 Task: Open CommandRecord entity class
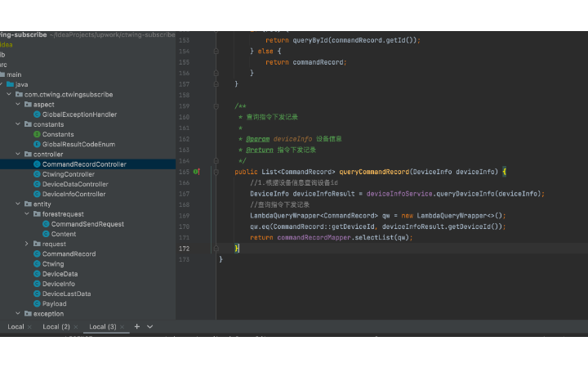tap(69, 254)
